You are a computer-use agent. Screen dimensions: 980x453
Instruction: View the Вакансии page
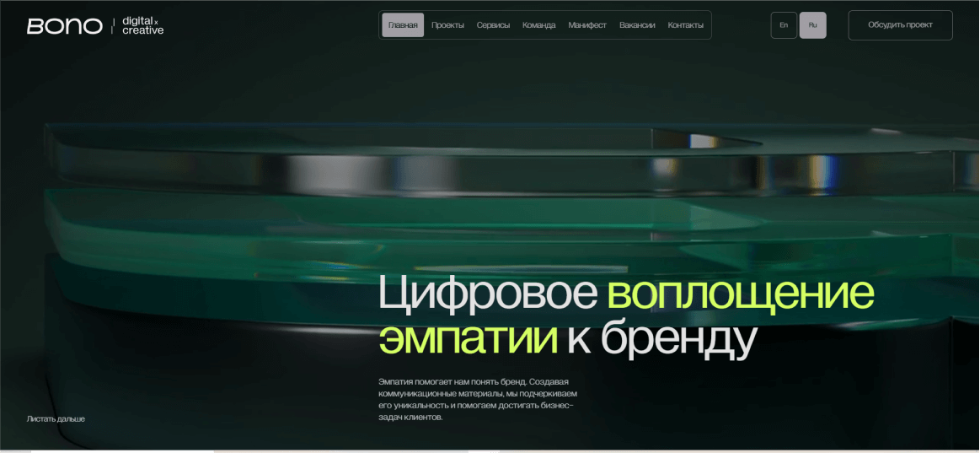click(x=637, y=25)
